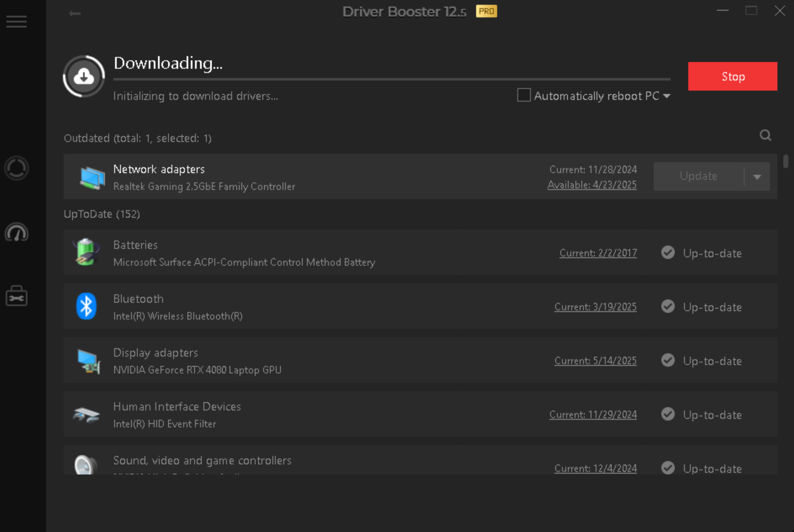Click the Human Interface Devices checkmark icon
The width and height of the screenshot is (794, 532).
pyautogui.click(x=668, y=414)
